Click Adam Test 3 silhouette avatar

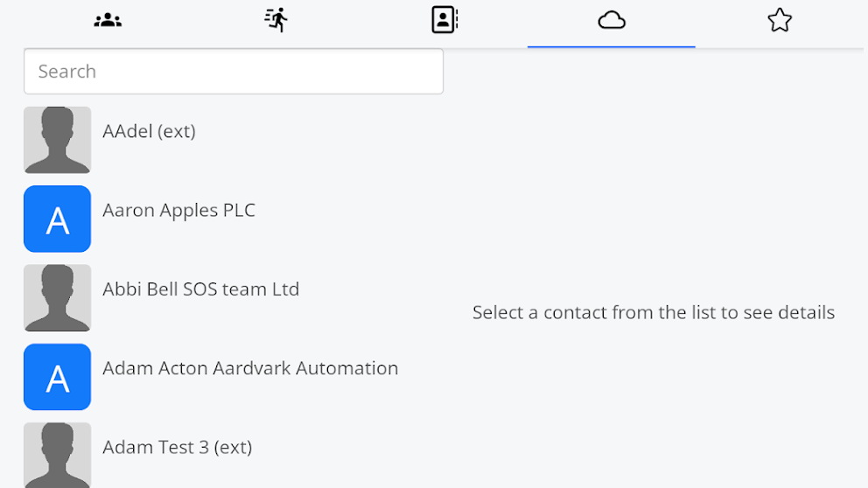(57, 455)
